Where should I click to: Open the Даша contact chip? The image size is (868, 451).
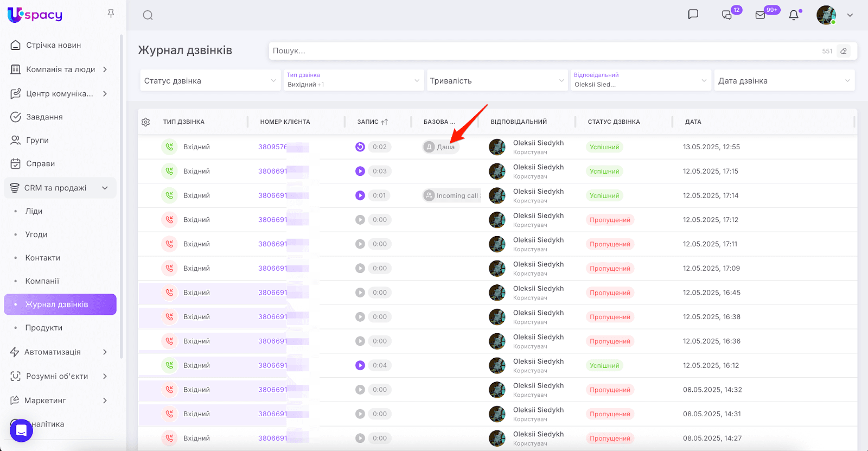pyautogui.click(x=441, y=147)
